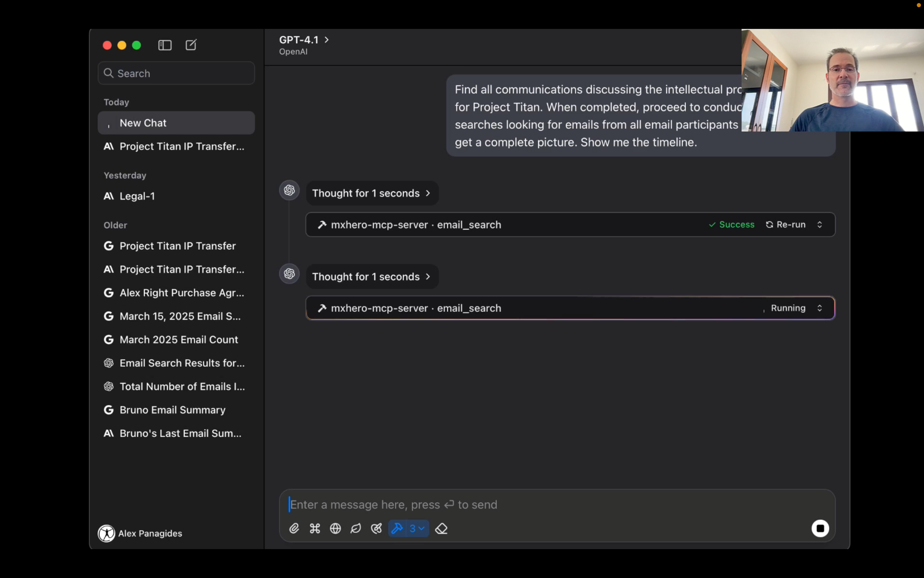
Task: Open Email Search Results for... chat
Action: click(176, 363)
